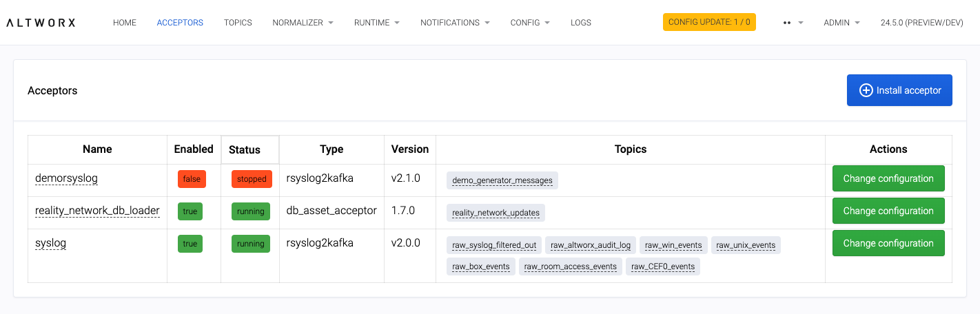Image resolution: width=980 pixels, height=314 pixels.
Task: Open the Notifications dropdown
Action: click(x=455, y=23)
